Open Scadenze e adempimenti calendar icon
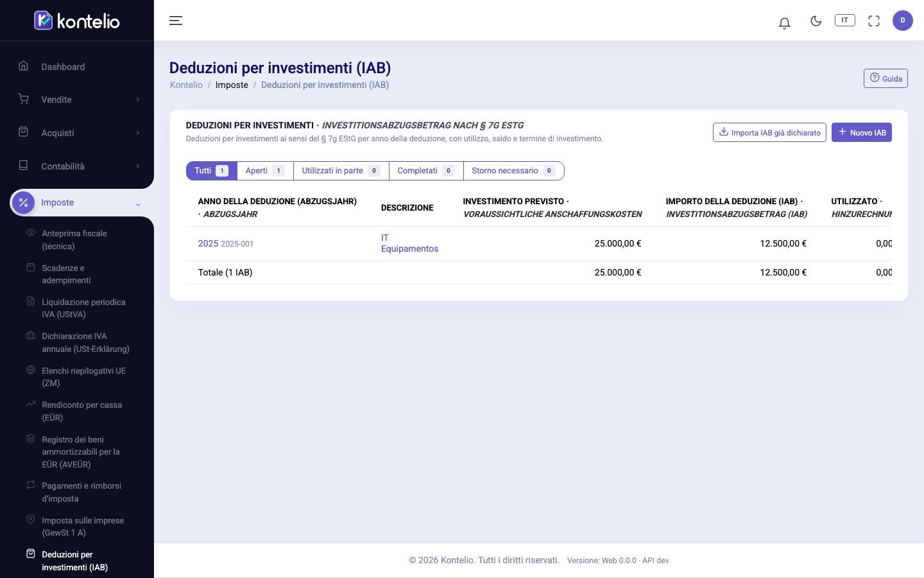The height and width of the screenshot is (578, 924). point(30,267)
